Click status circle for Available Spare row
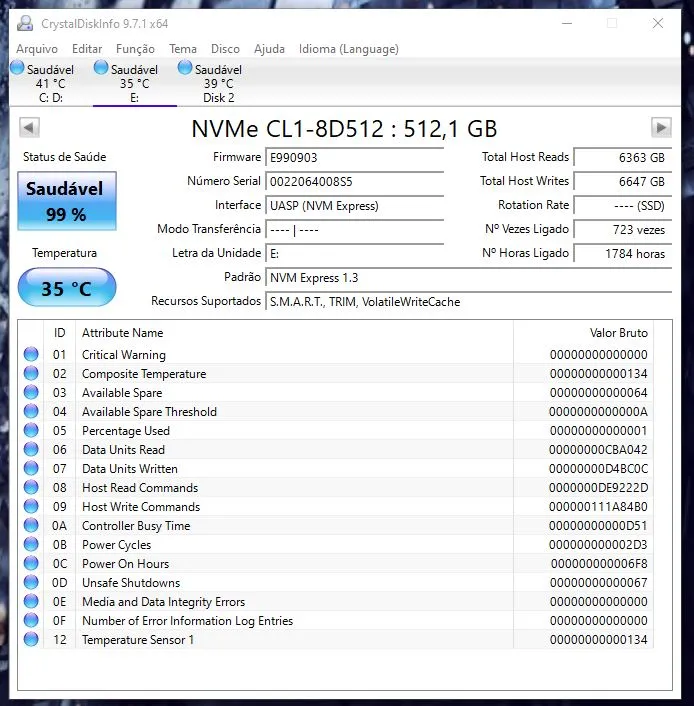This screenshot has height=706, width=694. 31,392
